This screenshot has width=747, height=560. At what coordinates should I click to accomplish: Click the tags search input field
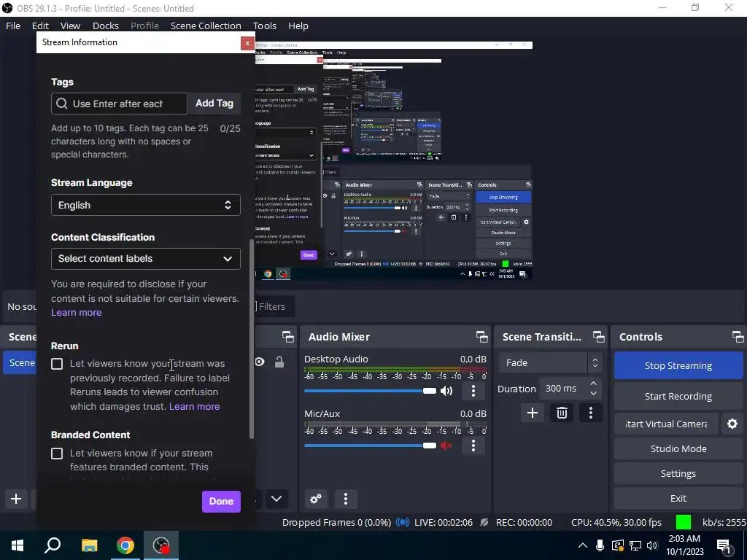(x=119, y=104)
